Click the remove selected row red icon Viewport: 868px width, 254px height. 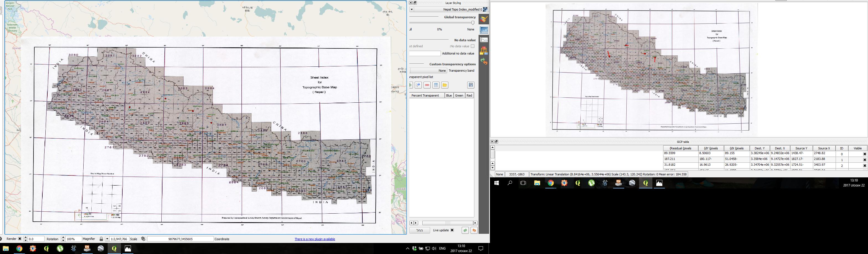pos(427,85)
